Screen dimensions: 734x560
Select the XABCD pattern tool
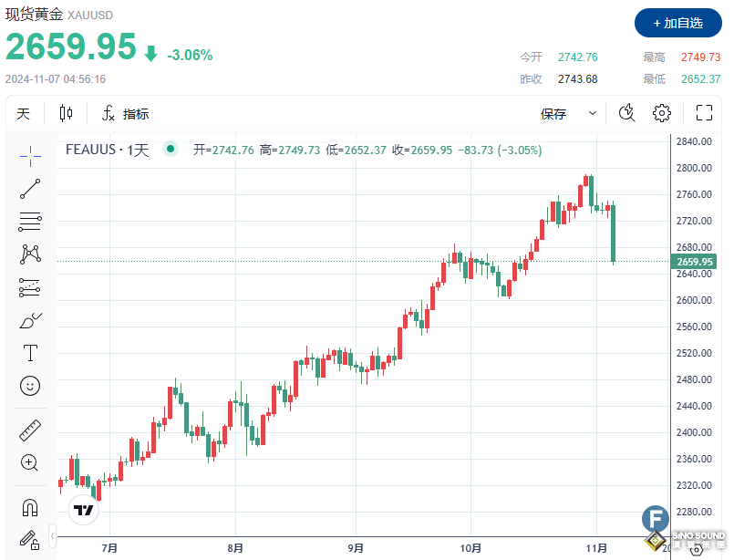click(30, 254)
